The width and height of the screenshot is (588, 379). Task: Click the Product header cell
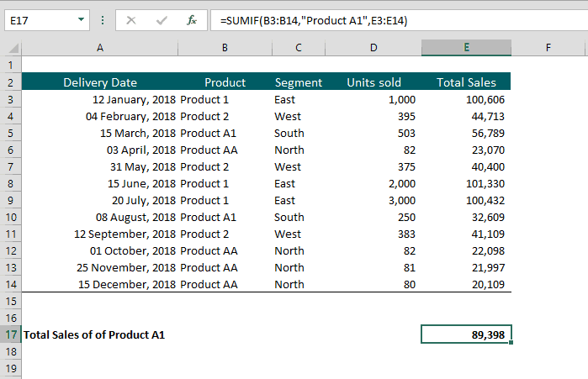(225, 82)
